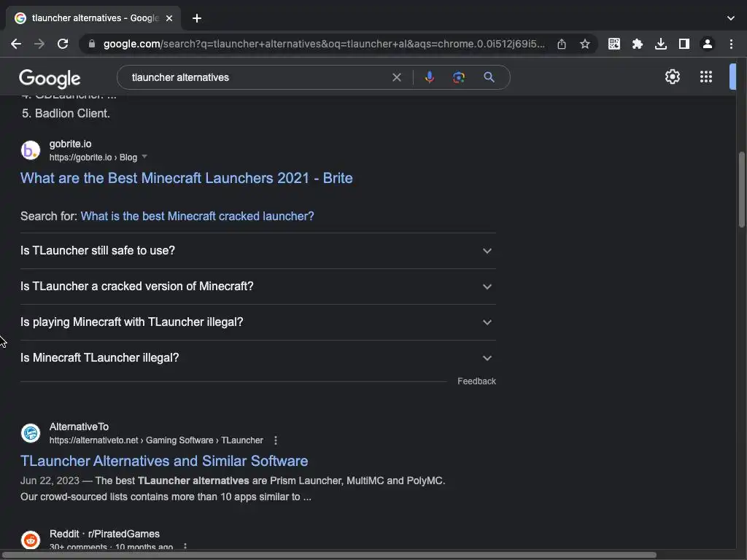This screenshot has height=560, width=747.
Task: Open Chrome three-dot menu
Action: [731, 44]
